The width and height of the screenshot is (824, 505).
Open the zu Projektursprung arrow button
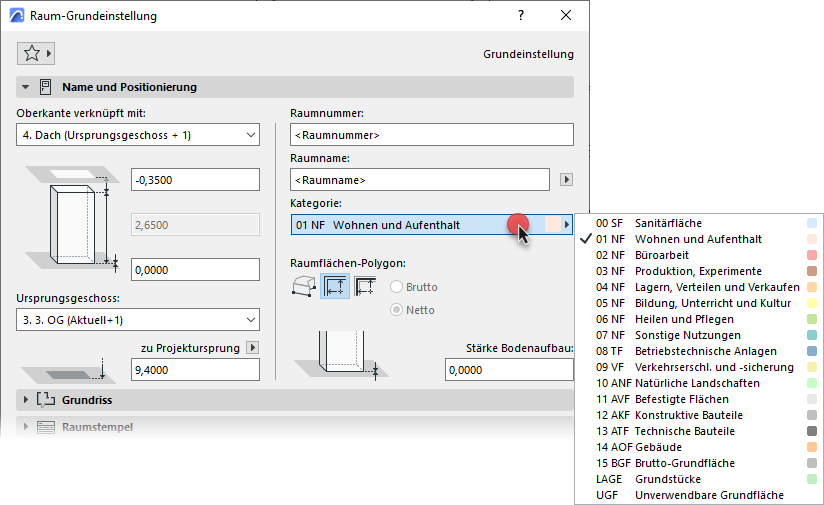point(253,348)
